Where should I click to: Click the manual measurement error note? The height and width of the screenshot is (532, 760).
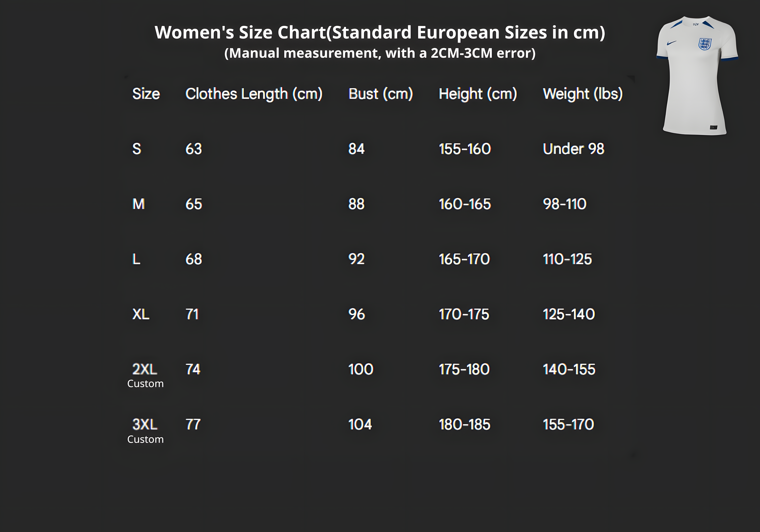(x=380, y=53)
